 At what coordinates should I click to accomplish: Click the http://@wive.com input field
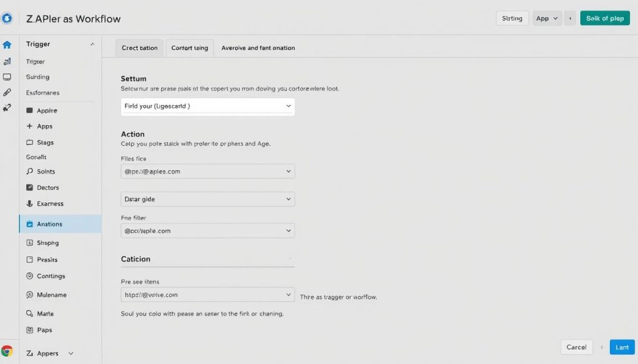[x=207, y=294]
